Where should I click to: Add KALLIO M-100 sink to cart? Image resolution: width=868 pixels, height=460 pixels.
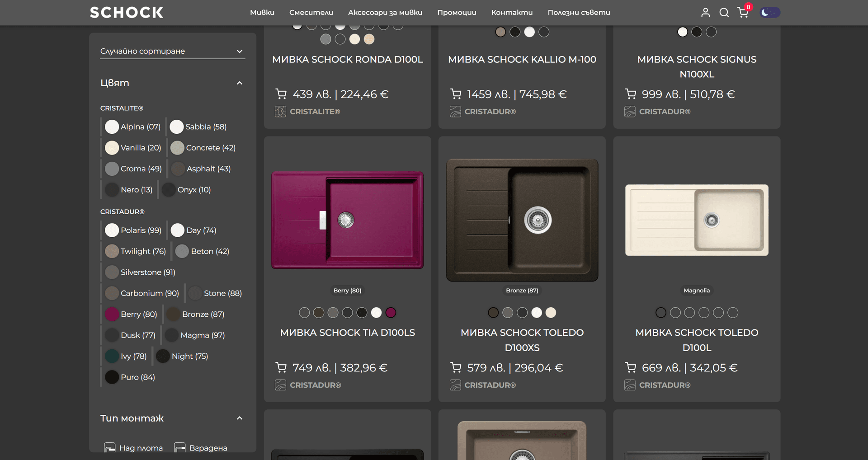tap(456, 94)
